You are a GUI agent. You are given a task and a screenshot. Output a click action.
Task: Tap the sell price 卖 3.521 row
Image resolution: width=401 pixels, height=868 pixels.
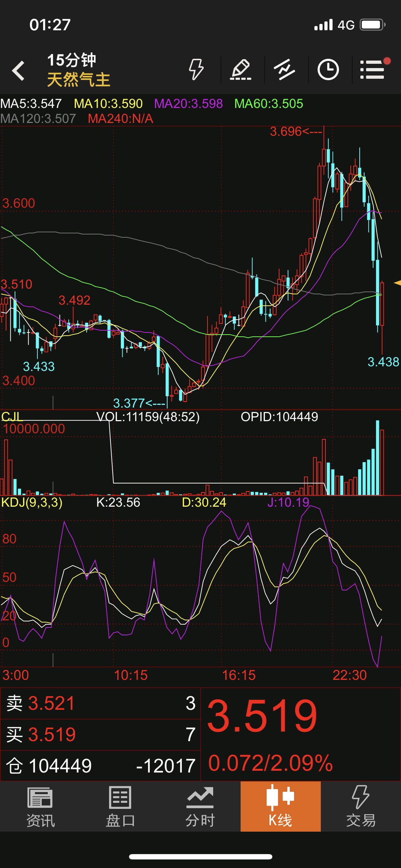101,703
